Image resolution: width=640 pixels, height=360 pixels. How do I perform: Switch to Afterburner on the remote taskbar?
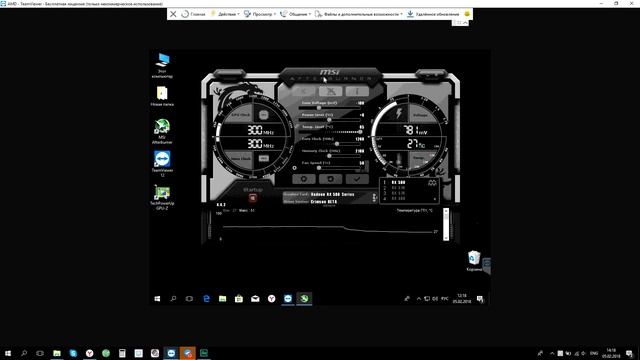[x=304, y=299]
